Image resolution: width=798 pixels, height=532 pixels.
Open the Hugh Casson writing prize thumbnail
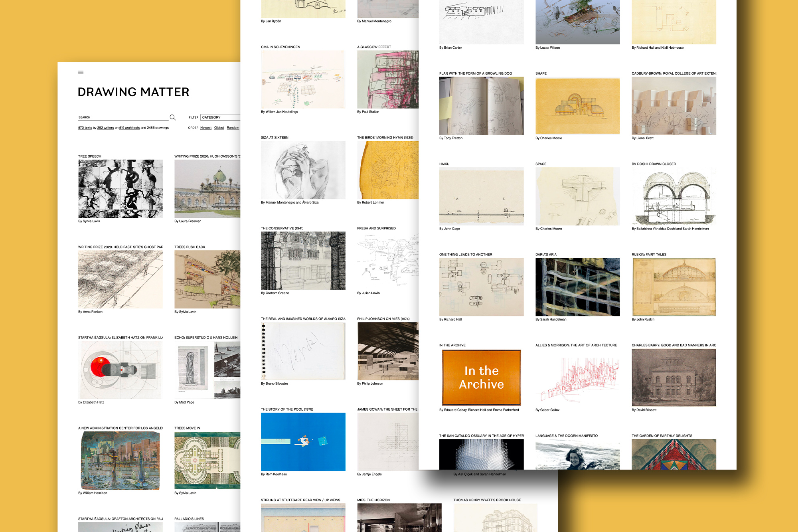pos(207,189)
